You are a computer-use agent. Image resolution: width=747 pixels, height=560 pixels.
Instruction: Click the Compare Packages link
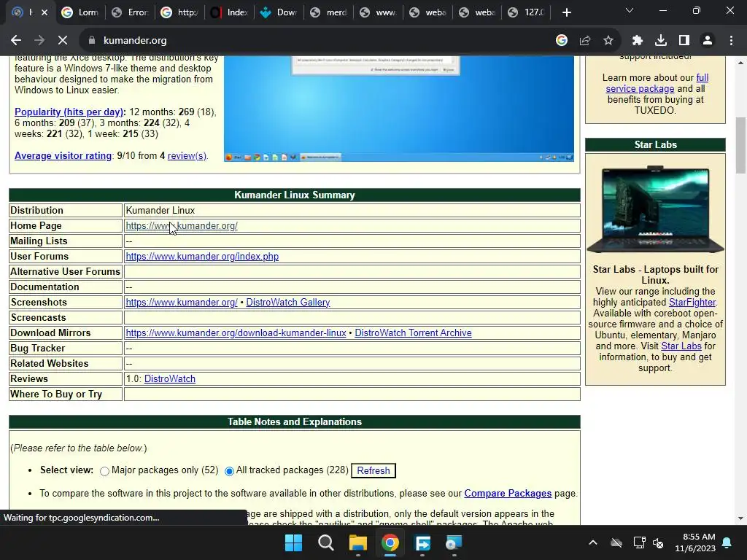(508, 494)
